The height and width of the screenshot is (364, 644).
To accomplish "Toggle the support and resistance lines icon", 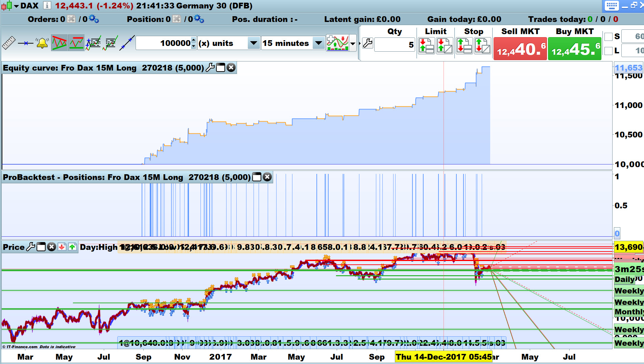I will (76, 43).
